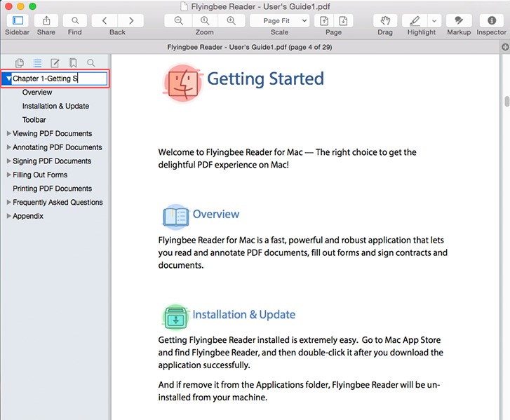
Task: Select Signing PDF Documents outline entry
Action: tap(52, 161)
